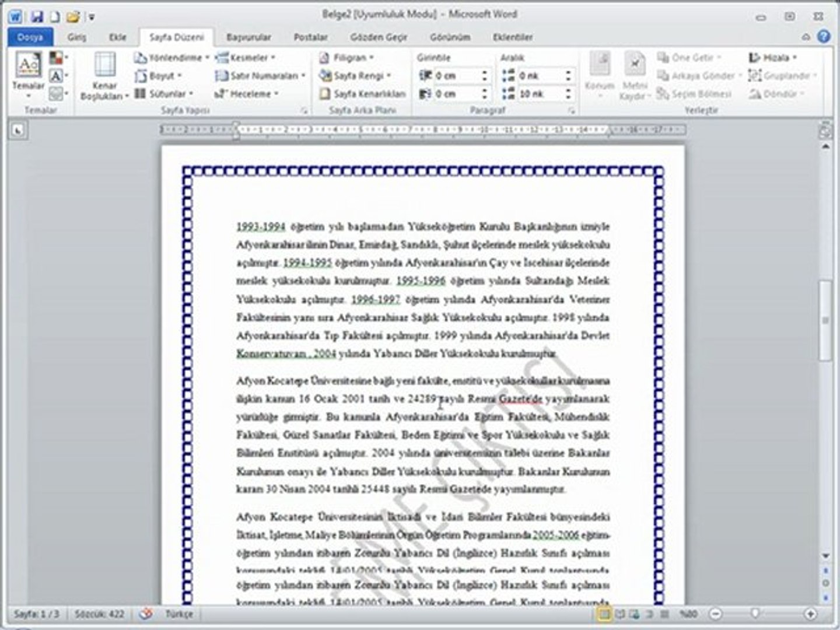Screen dimensions: 840x630
Task: Switch to print layout view in status bar
Action: pyautogui.click(x=605, y=614)
